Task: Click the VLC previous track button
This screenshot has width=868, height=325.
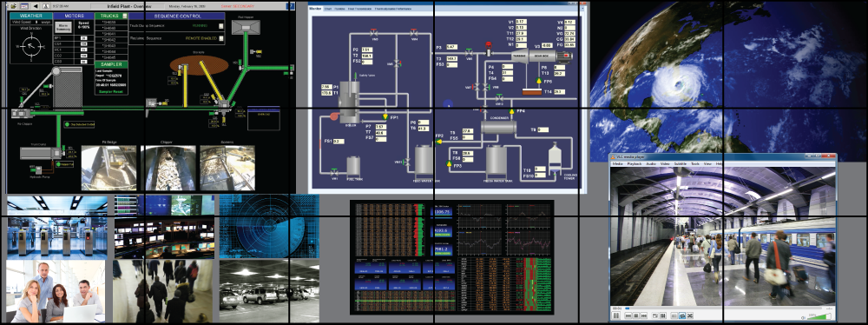Action: [x=628, y=315]
